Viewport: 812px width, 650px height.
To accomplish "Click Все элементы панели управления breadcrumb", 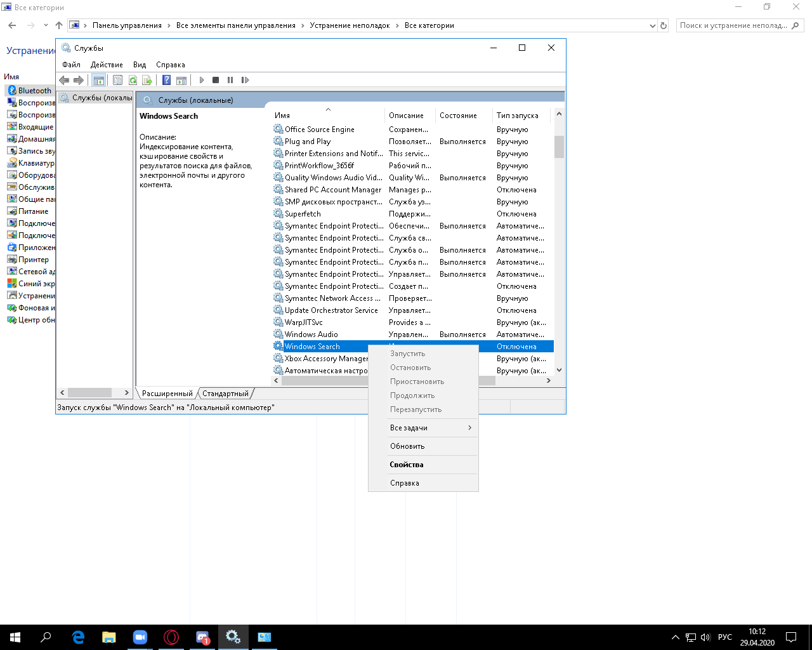I will (x=236, y=25).
